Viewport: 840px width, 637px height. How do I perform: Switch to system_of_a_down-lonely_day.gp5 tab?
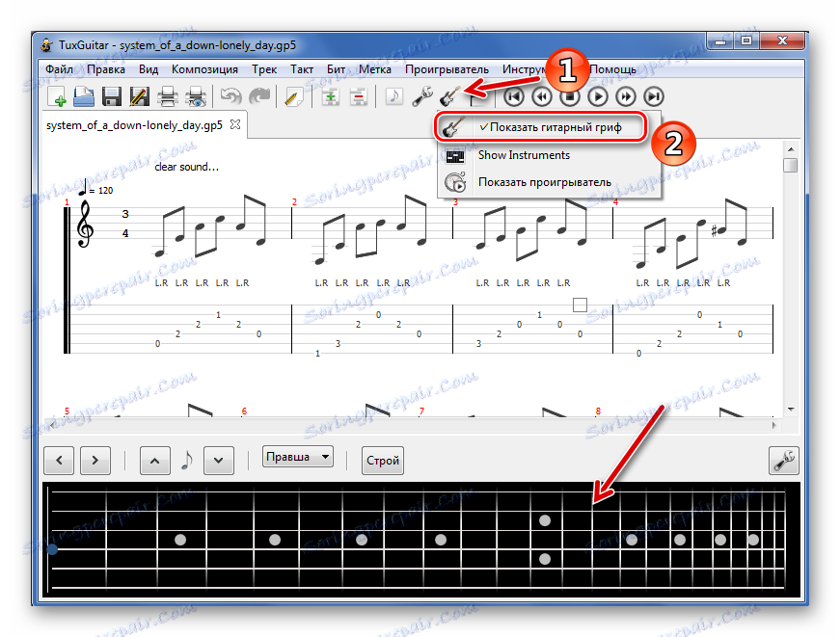pyautogui.click(x=134, y=125)
